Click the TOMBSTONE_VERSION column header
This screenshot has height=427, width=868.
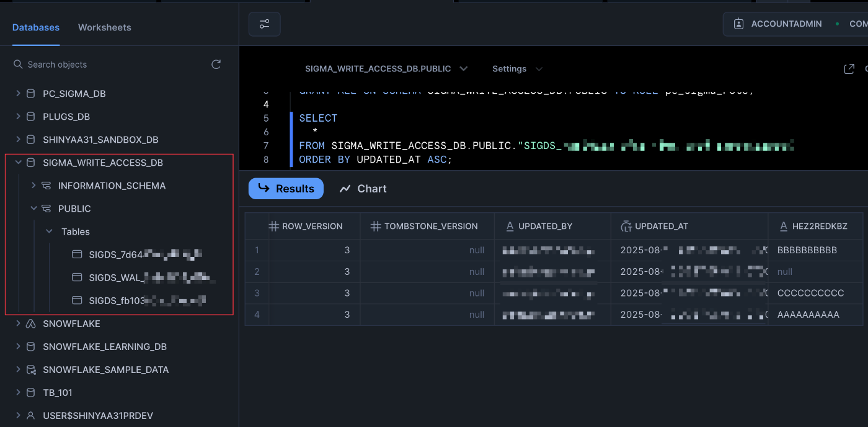coord(427,227)
